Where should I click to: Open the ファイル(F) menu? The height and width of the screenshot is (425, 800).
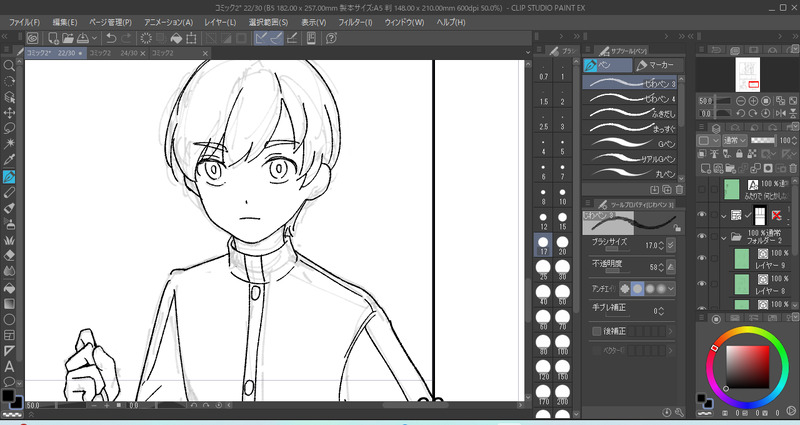[24, 22]
